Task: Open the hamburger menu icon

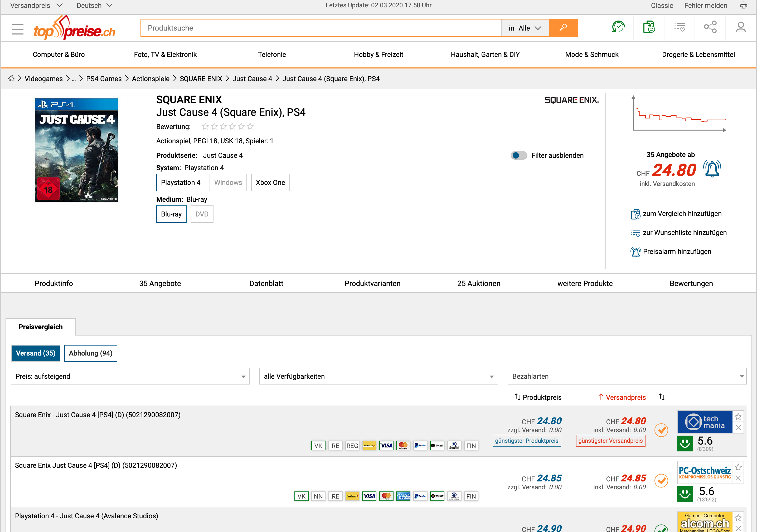Action: (17, 29)
